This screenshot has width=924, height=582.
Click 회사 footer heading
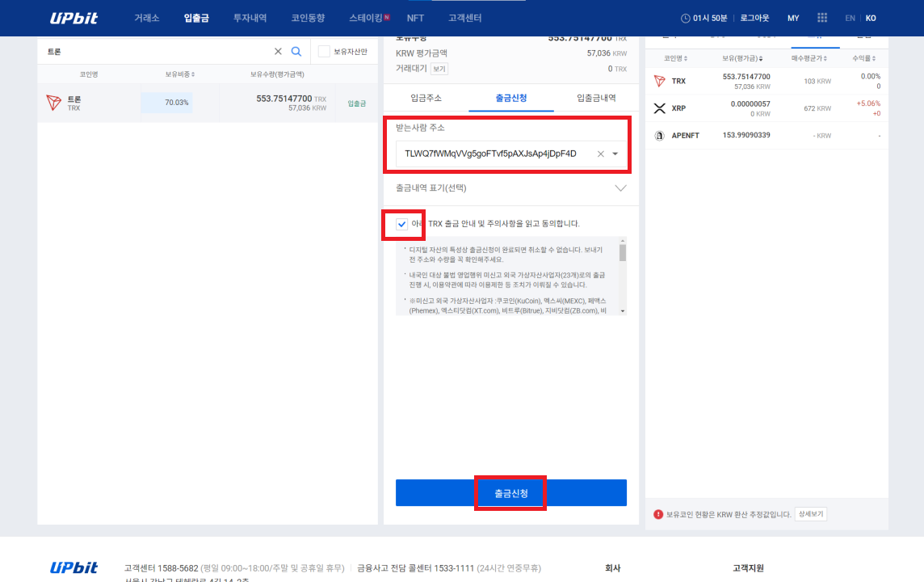pyautogui.click(x=613, y=567)
